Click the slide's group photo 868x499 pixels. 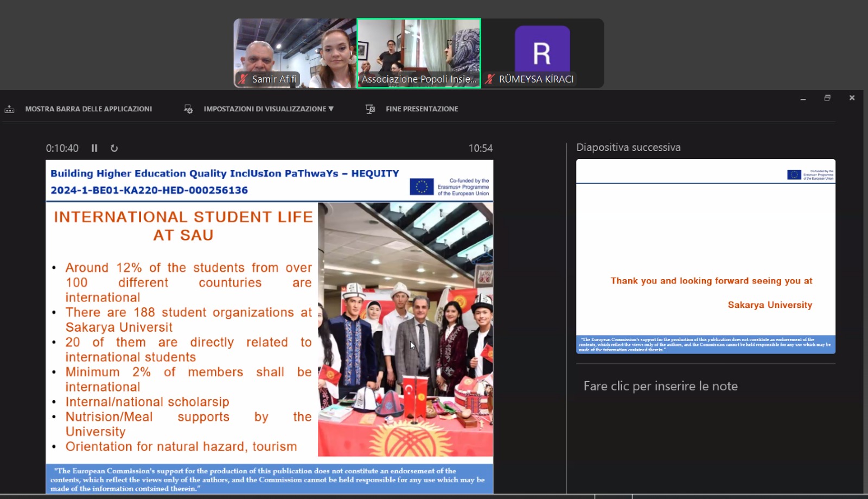(x=405, y=330)
